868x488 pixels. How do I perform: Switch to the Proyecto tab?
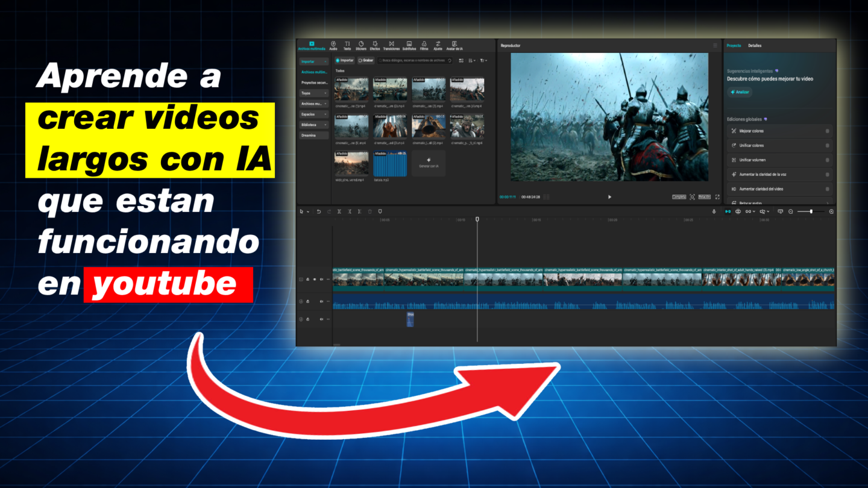point(734,46)
